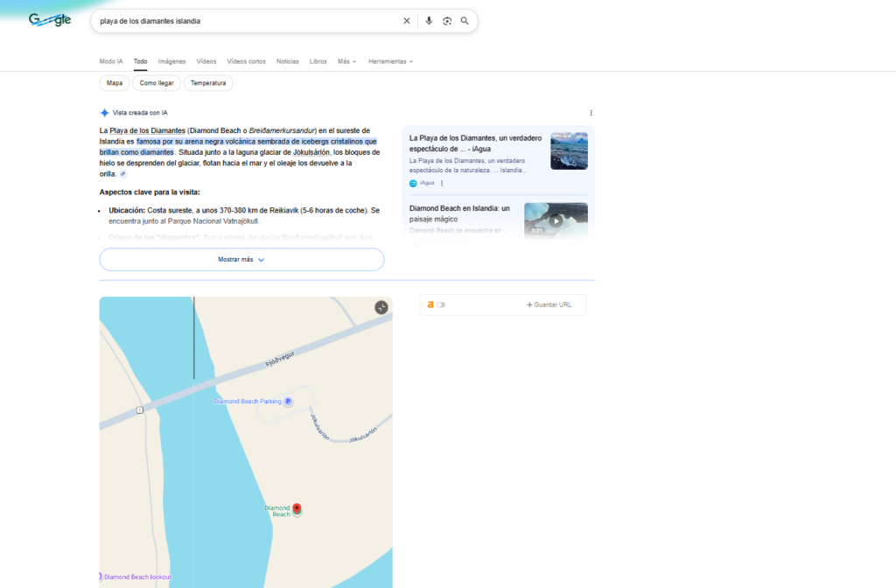Open the 'Más' dropdown menu
This screenshot has height=588, width=896.
tap(346, 61)
